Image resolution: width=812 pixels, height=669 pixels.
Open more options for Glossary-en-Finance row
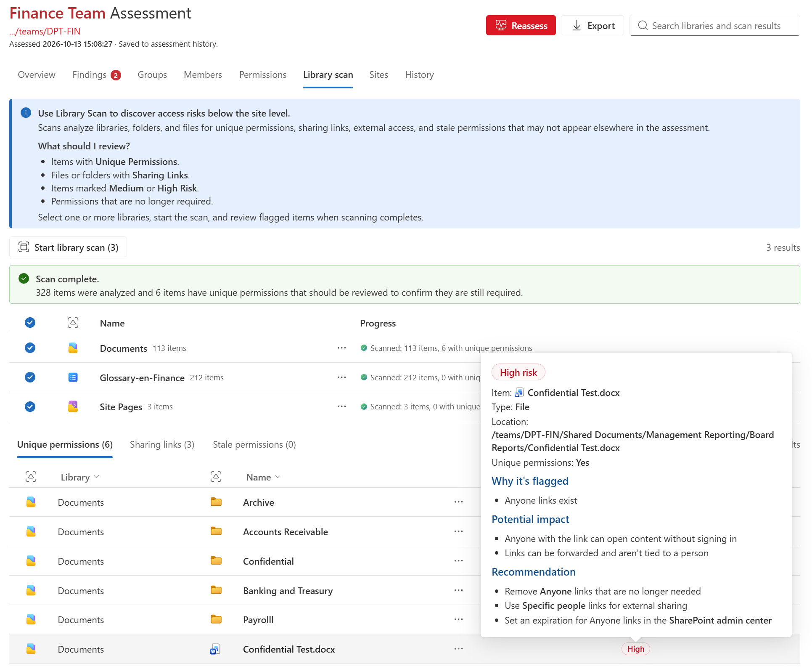[341, 377]
